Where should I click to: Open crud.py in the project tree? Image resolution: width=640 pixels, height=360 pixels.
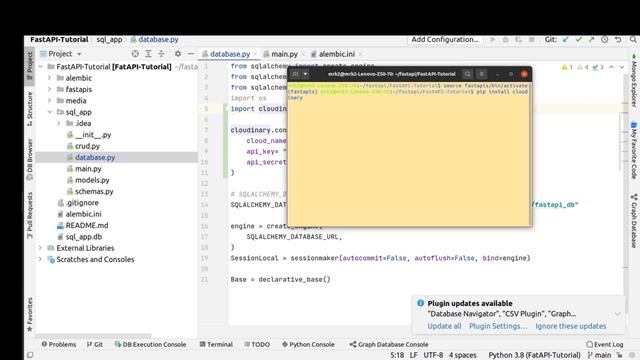pos(87,146)
